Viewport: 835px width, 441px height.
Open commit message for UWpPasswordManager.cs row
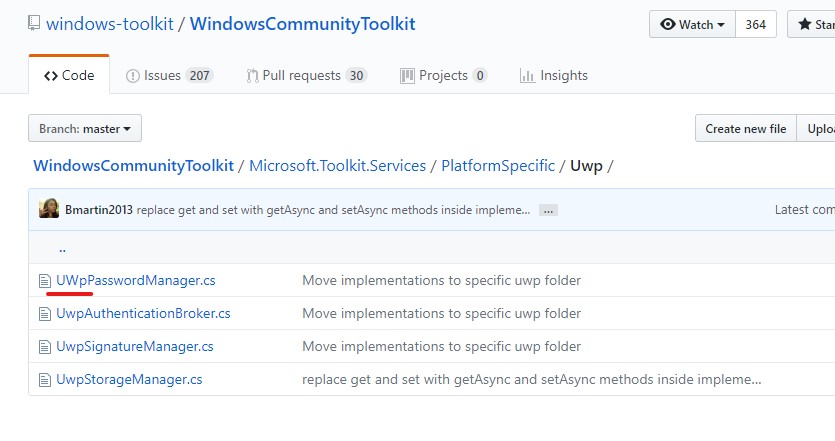(441, 281)
